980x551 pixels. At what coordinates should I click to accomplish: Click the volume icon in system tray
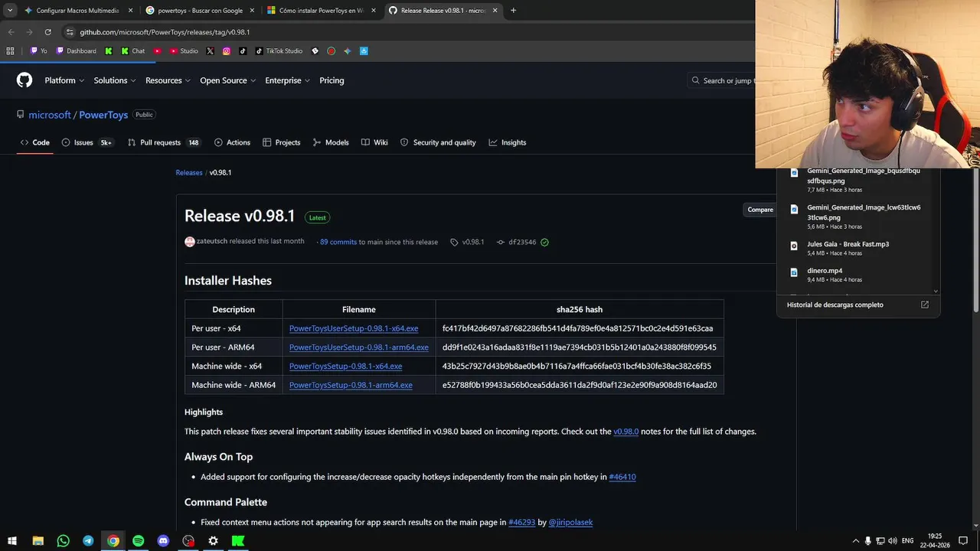893,541
